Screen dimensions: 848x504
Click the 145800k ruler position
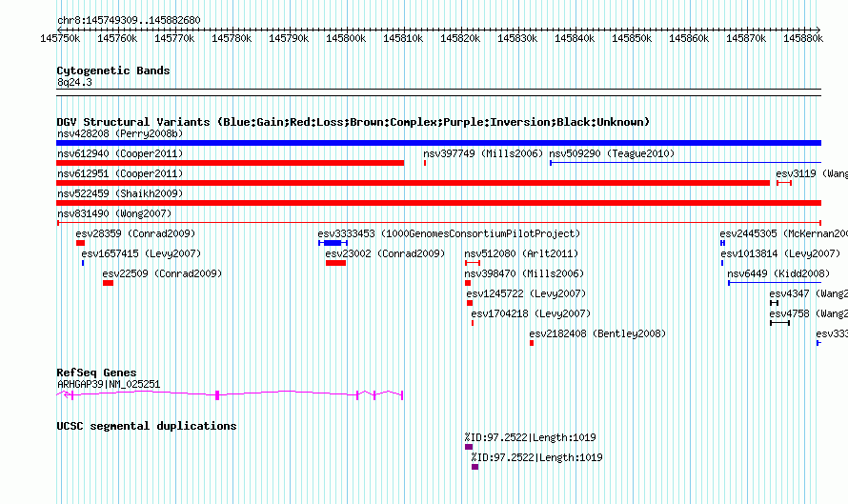point(346,38)
